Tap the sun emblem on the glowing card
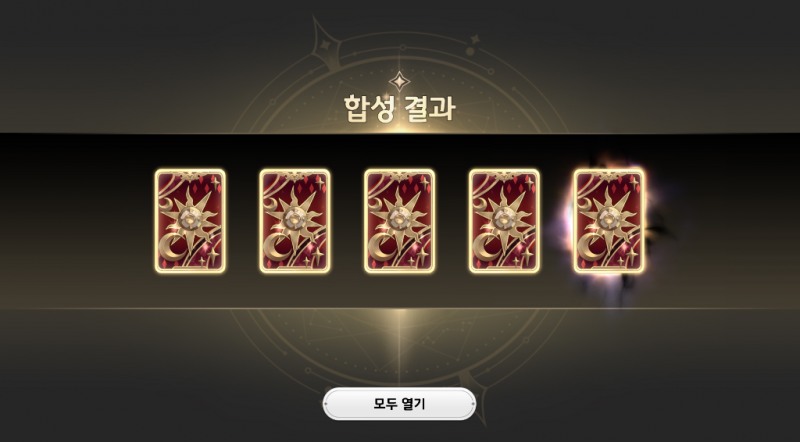Image resolution: width=800 pixels, height=442 pixels. point(612,218)
